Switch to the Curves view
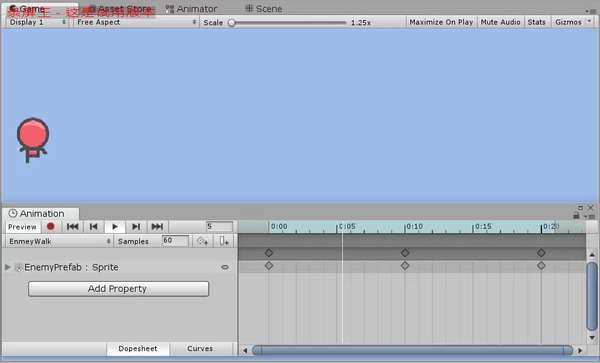The height and width of the screenshot is (363, 600). tap(200, 348)
